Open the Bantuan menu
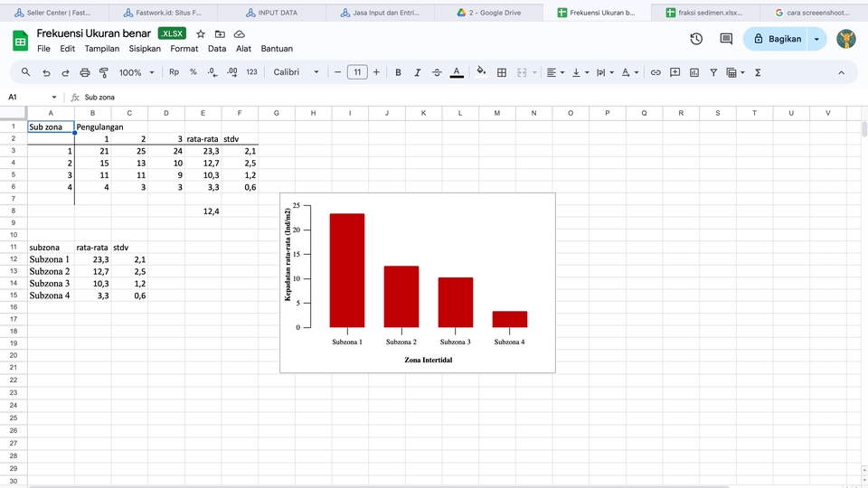The height and width of the screenshot is (488, 868). (x=277, y=49)
